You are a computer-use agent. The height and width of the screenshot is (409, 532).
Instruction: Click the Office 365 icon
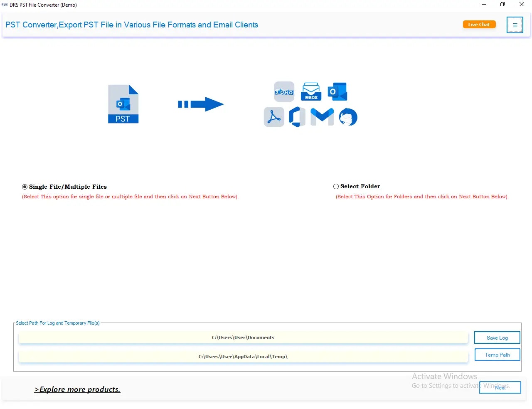point(297,117)
